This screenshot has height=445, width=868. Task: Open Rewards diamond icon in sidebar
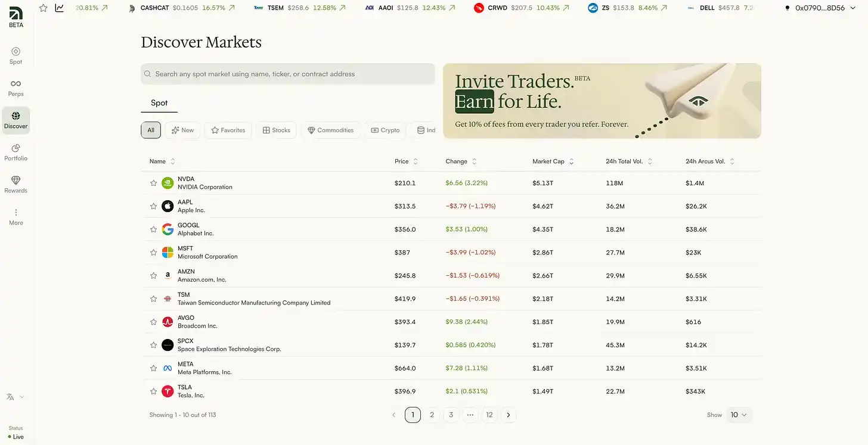[x=15, y=180]
